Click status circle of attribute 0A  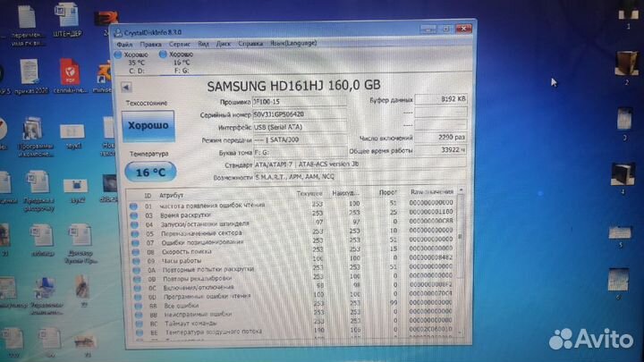[x=136, y=271]
